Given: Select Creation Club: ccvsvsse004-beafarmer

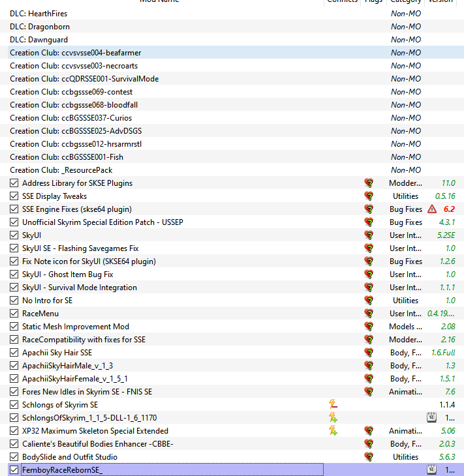Looking at the screenshot, I should pos(232,53).
